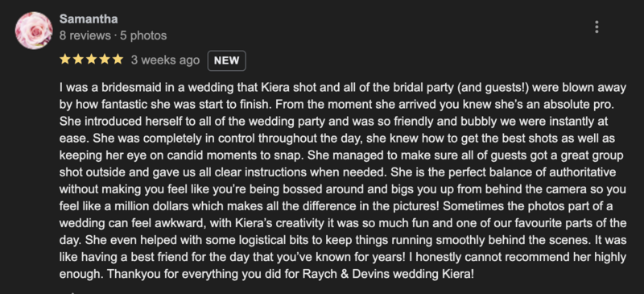Open the three-dot more options menu
Screen dimensions: 644x294
[597, 27]
